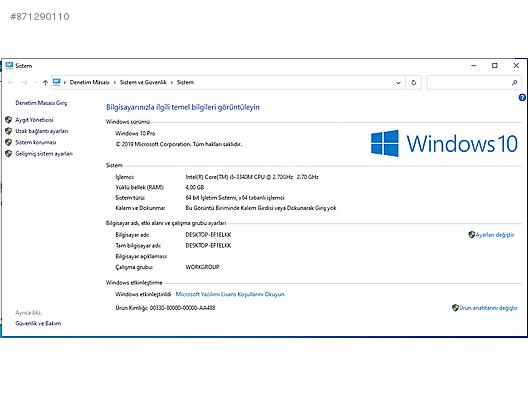Click shield icon beside Gelişmiş sistem ayarları
The height and width of the screenshot is (396, 528).
coord(9,154)
